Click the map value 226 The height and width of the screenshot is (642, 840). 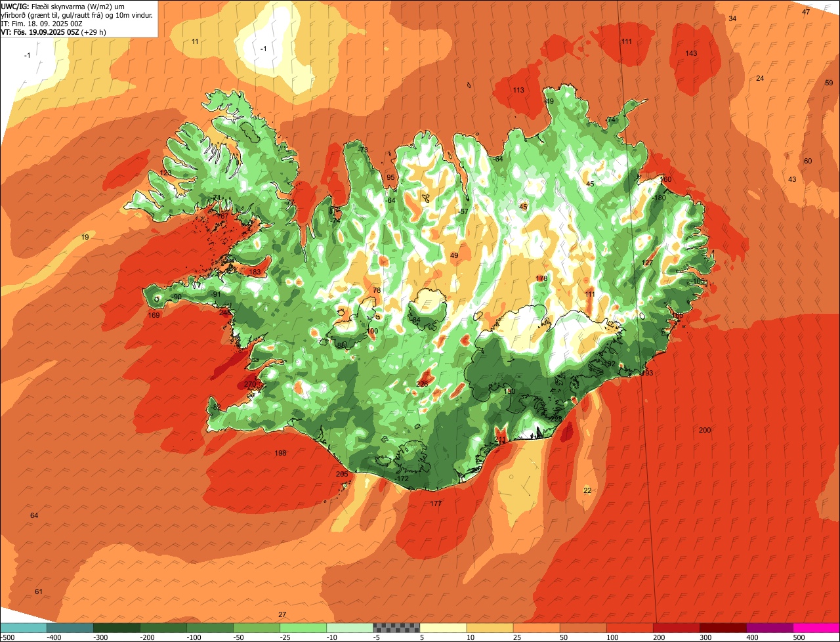423,384
